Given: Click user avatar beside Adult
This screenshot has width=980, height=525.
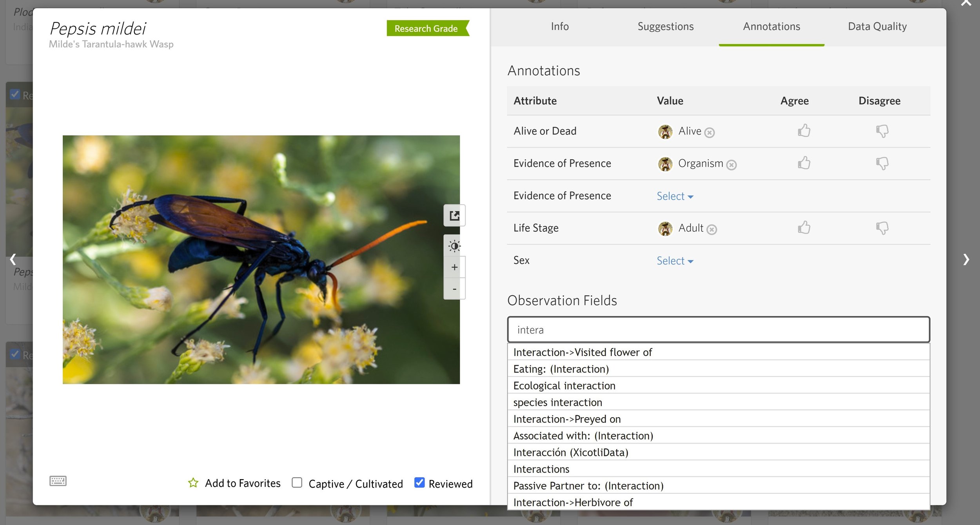Looking at the screenshot, I should [x=665, y=229].
